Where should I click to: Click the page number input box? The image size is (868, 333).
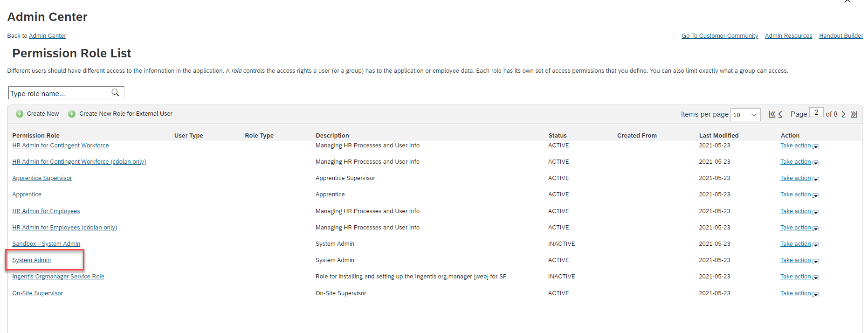pos(816,113)
